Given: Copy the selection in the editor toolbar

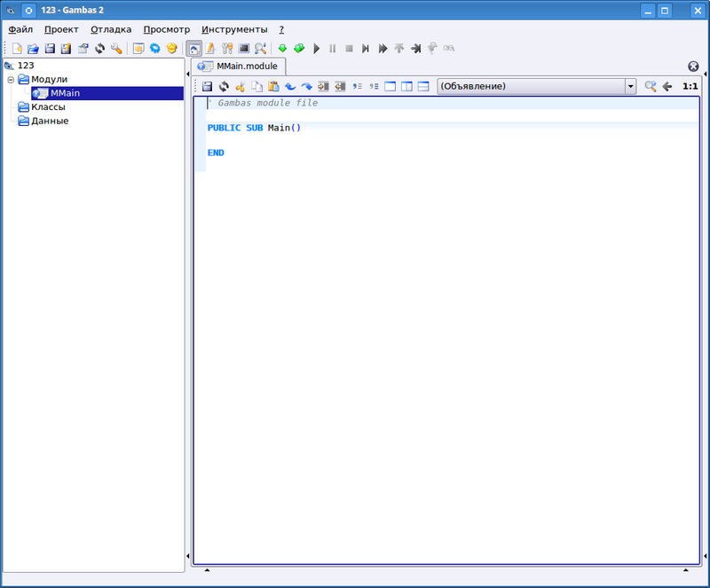Looking at the screenshot, I should (256, 86).
